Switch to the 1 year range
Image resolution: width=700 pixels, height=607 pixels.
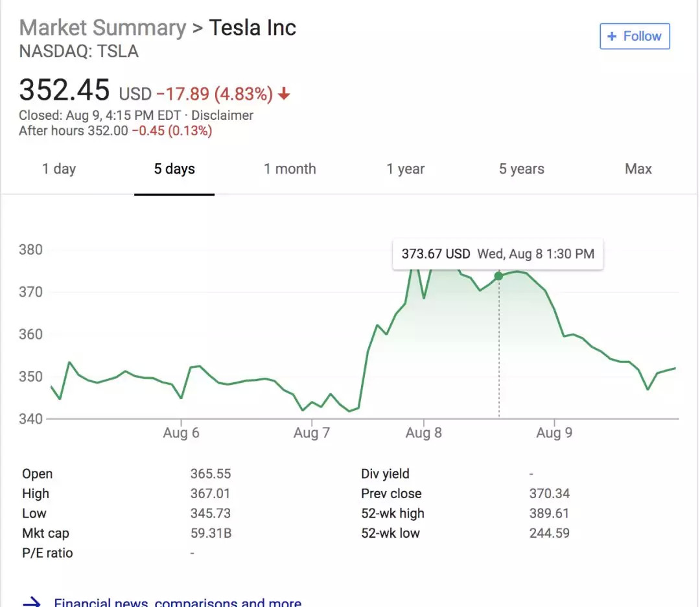tap(406, 169)
